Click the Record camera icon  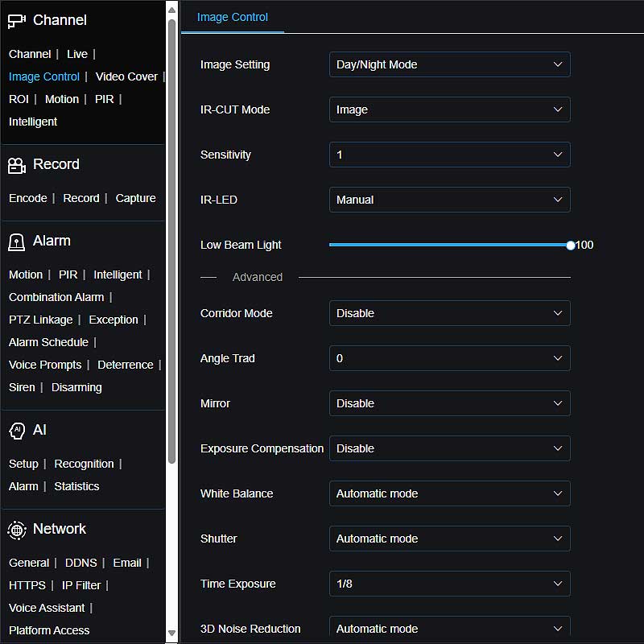click(16, 163)
